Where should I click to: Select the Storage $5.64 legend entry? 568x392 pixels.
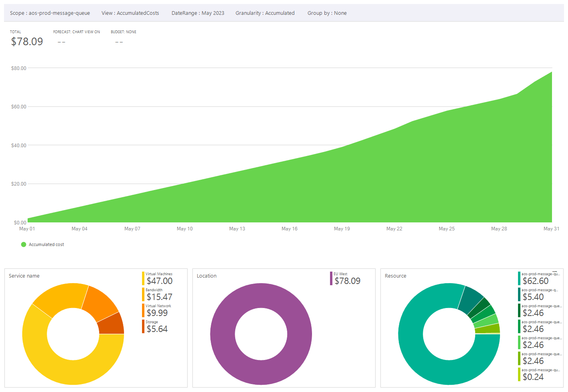click(157, 327)
